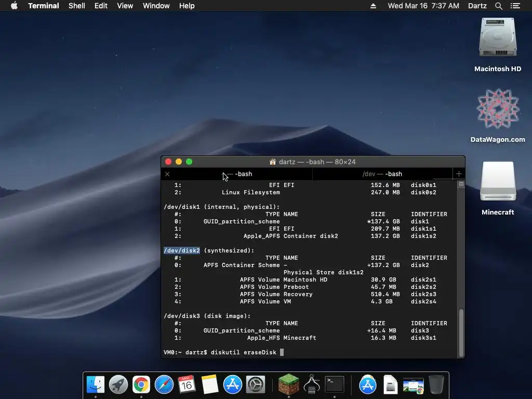
Task: Open App Store icon left of System Preferences
Action: click(x=233, y=384)
